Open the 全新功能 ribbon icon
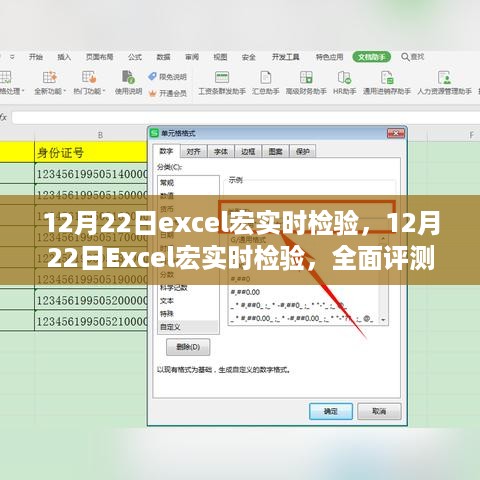 coord(50,77)
